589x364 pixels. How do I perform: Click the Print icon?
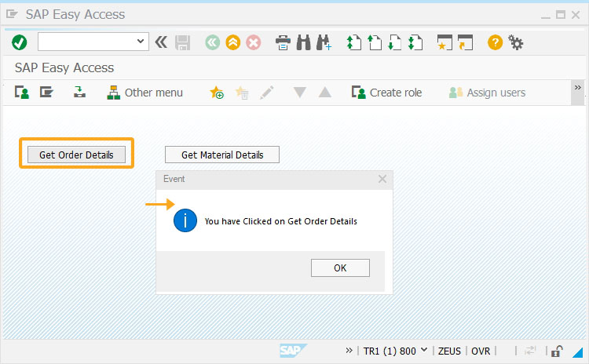click(283, 42)
